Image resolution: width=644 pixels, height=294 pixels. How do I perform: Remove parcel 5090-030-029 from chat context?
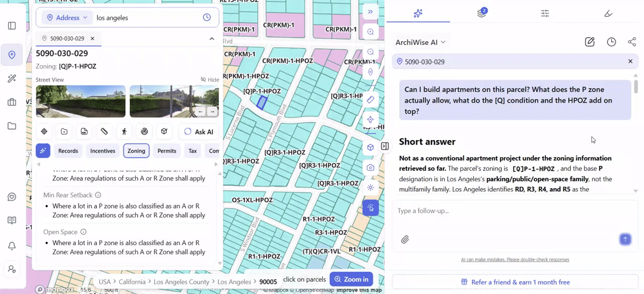point(631,62)
